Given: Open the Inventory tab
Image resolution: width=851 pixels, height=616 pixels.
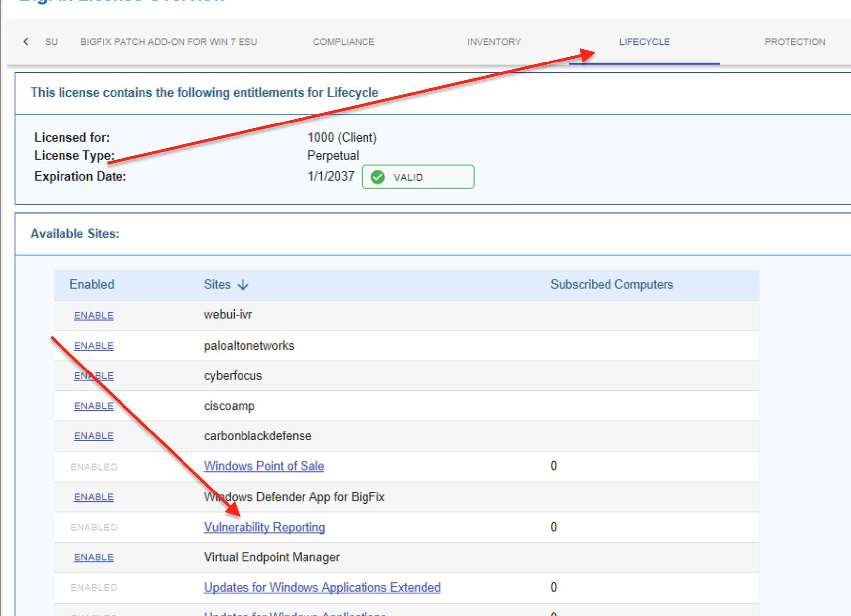Looking at the screenshot, I should click(x=494, y=42).
